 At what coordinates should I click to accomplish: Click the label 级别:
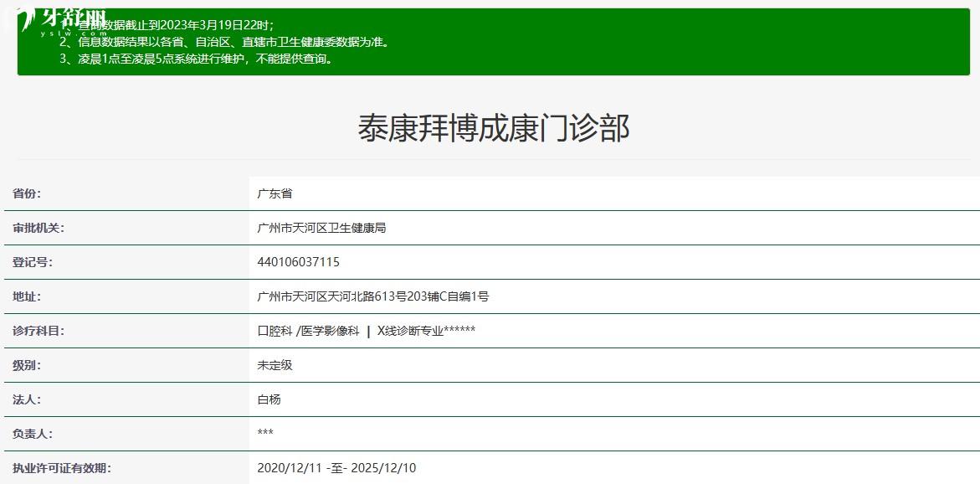point(26,365)
